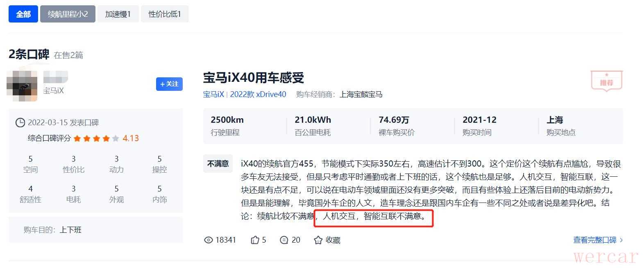Screen dimensions: 644x268
Task: Select the 加速慢1 filter tab
Action: [118, 14]
